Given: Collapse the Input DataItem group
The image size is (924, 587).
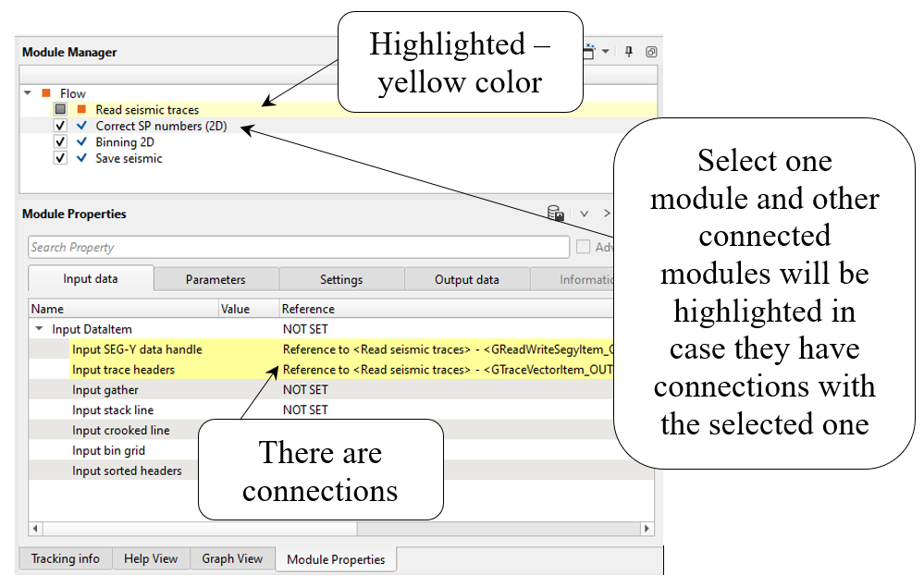Looking at the screenshot, I should point(39,329).
